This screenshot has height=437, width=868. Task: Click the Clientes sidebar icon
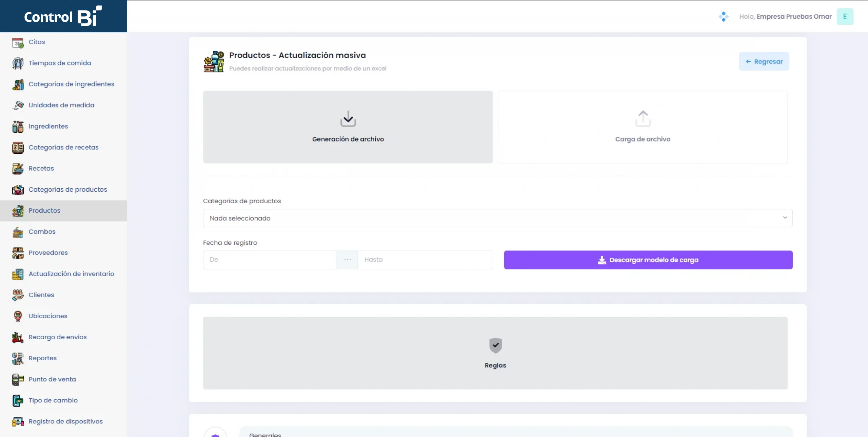pyautogui.click(x=18, y=295)
